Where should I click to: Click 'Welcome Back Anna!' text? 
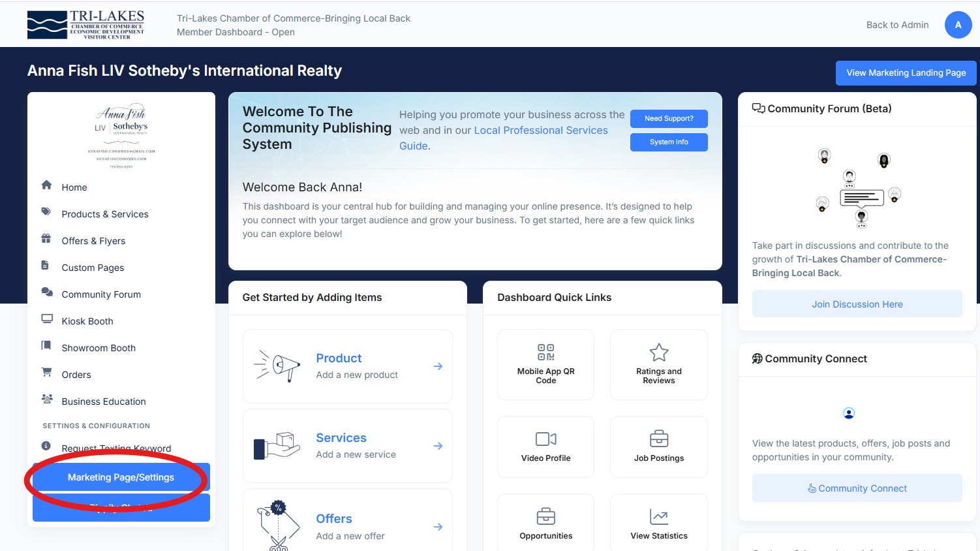click(x=302, y=187)
